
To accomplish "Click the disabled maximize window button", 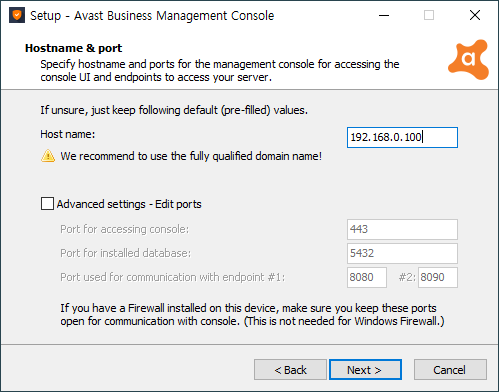I will [x=429, y=15].
